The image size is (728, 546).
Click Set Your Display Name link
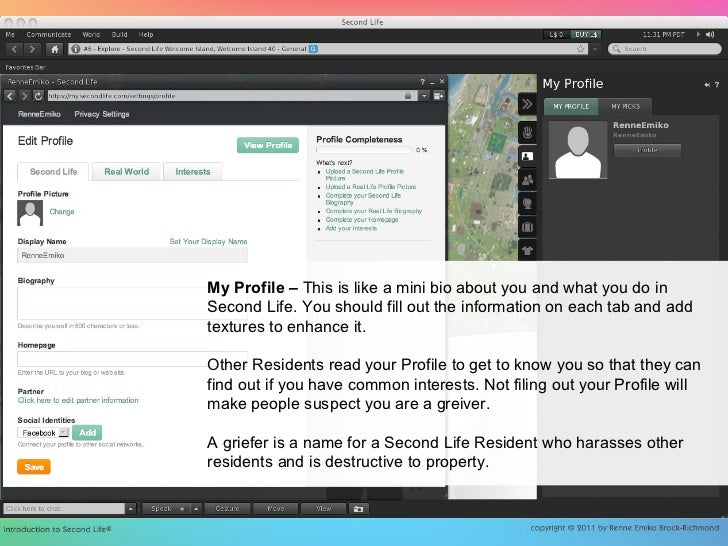coord(208,241)
